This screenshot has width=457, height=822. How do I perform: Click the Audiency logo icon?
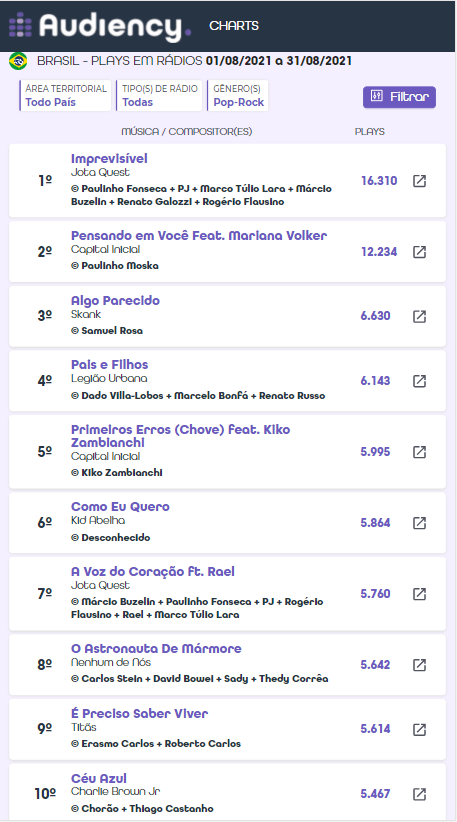[20, 25]
